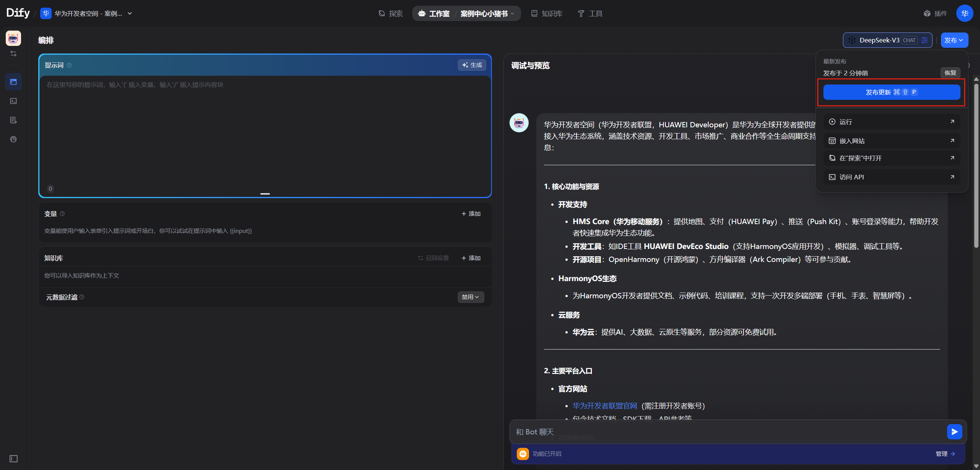Screen dimensions: 980x470
Task: Click 恢复 to restore published version
Action: (x=951, y=73)
